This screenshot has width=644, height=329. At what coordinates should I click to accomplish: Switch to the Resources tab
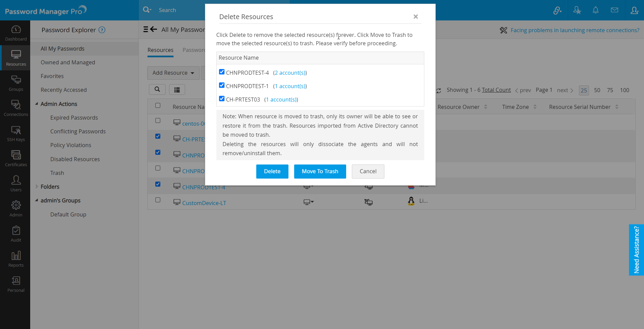[x=160, y=50]
